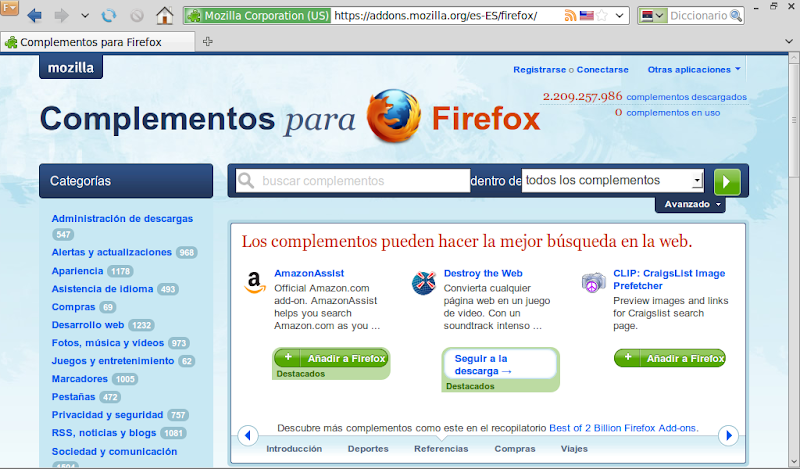Screen dimensions: 800x469
Task: Open the Destroy the Web title link
Action: [x=483, y=273]
